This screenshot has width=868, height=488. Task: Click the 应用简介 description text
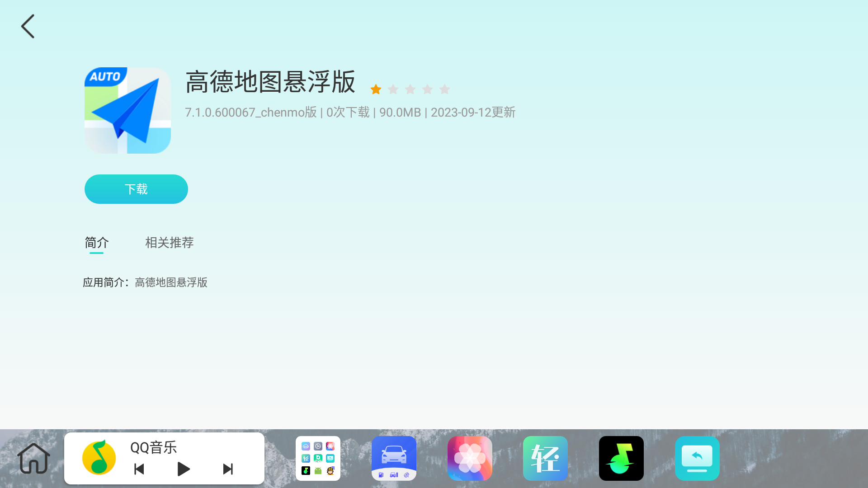tap(145, 282)
